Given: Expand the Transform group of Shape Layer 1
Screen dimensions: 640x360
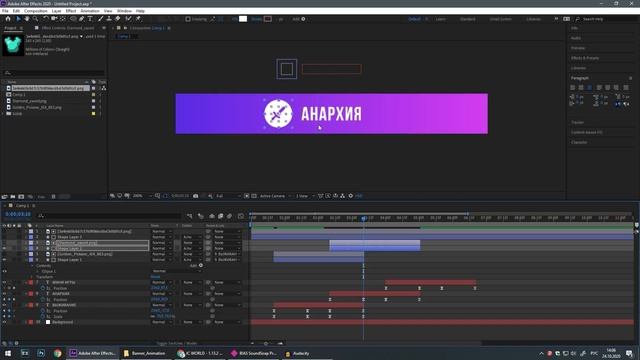Looking at the screenshot, I should tap(32, 277).
